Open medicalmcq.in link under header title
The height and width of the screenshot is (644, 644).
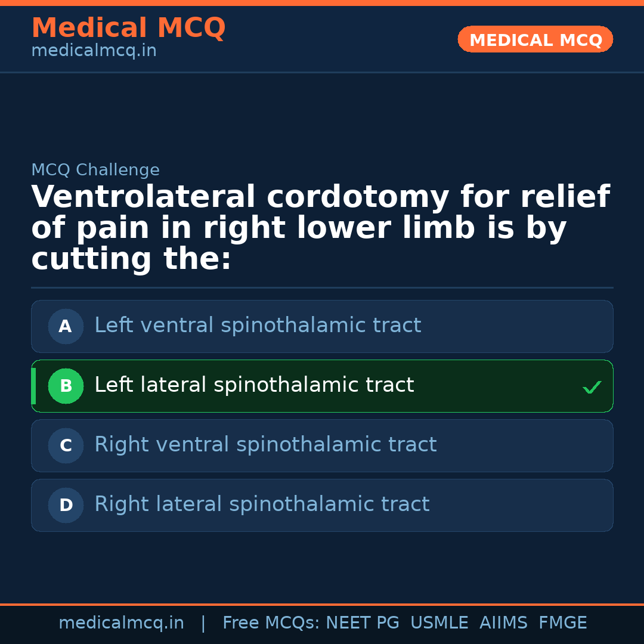(x=94, y=51)
